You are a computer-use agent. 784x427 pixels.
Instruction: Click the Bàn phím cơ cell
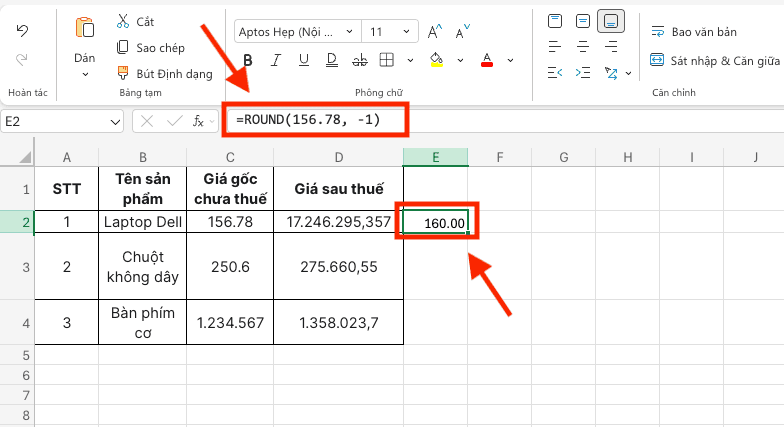[142, 322]
